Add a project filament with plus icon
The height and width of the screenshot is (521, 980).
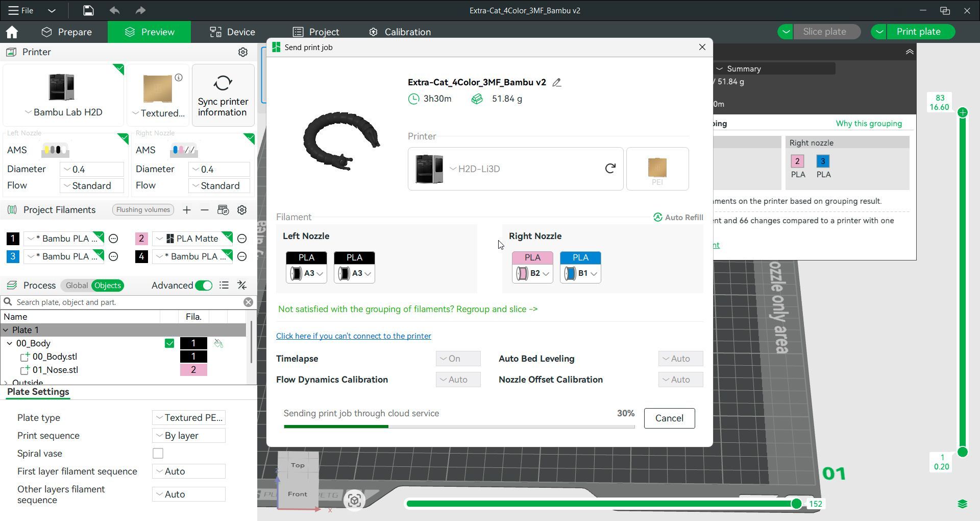click(x=187, y=210)
